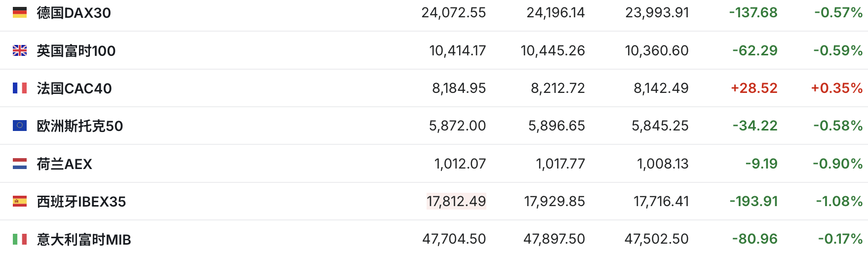Image resolution: width=868 pixels, height=257 pixels.
Task: Click the Spain flag icon
Action: 20,201
